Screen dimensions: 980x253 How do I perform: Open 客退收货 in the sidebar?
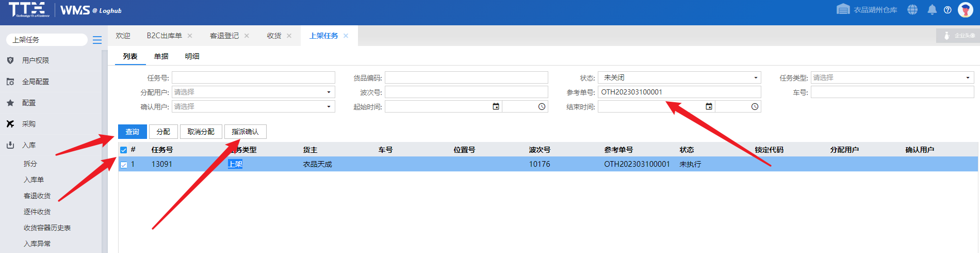pyautogui.click(x=37, y=196)
